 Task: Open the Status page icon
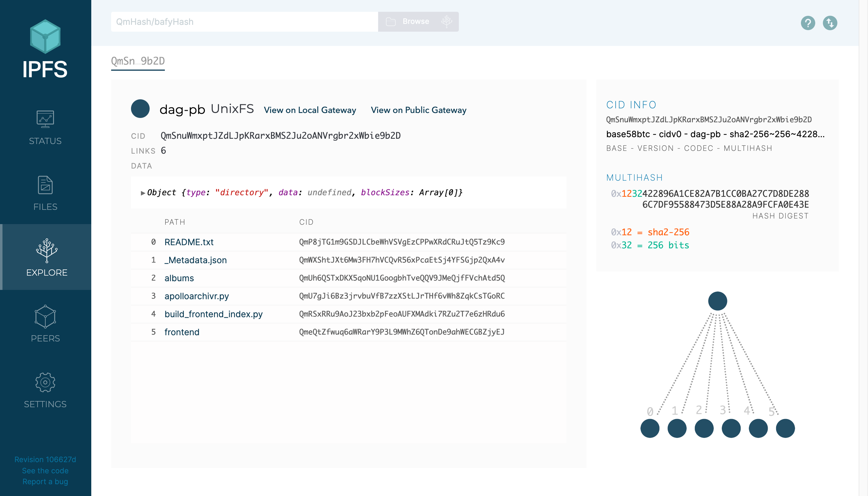click(x=45, y=119)
